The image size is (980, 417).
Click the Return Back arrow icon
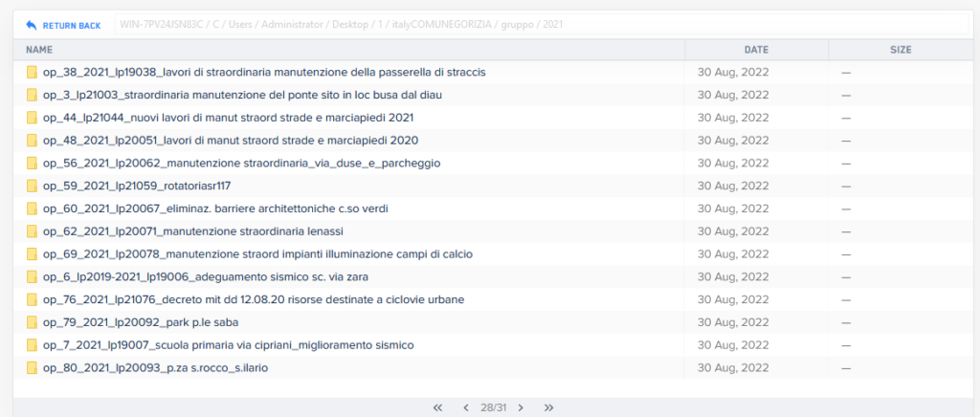click(32, 25)
